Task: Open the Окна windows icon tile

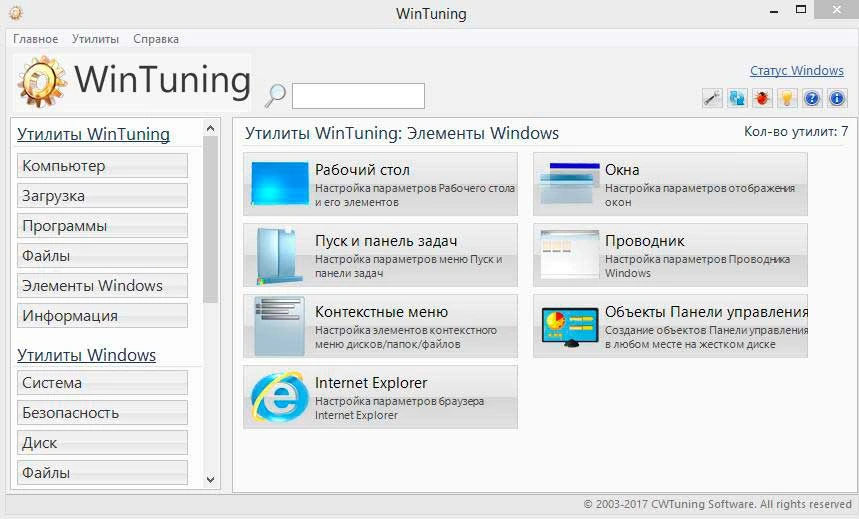Action: [x=570, y=184]
